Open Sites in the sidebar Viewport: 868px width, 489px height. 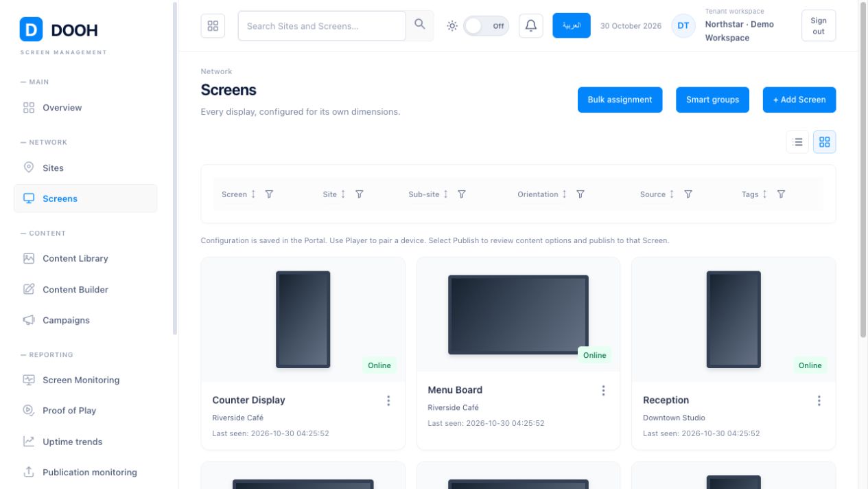point(85,168)
